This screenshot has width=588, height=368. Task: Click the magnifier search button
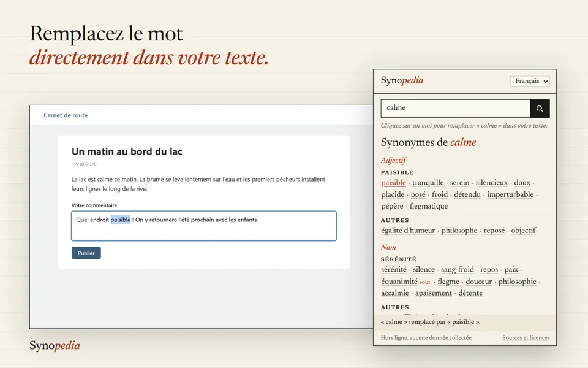pyautogui.click(x=540, y=109)
